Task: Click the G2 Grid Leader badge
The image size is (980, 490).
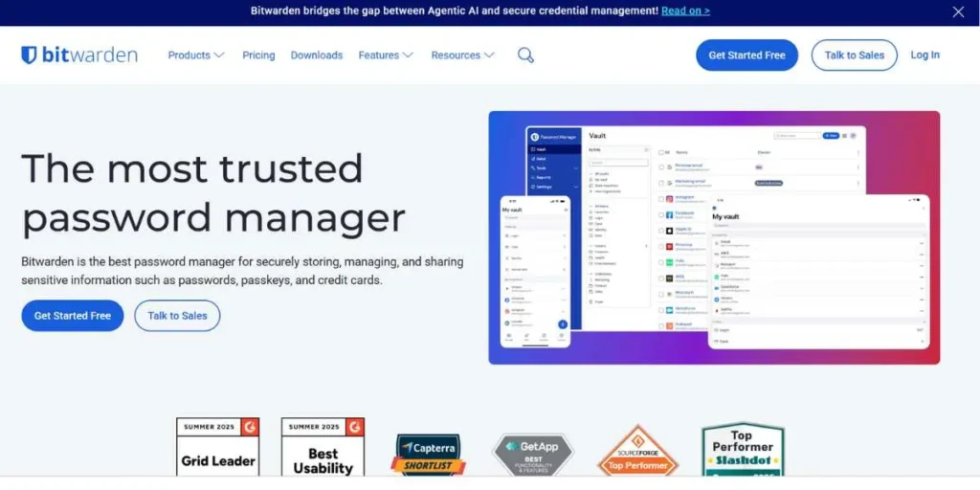Action: 218,448
